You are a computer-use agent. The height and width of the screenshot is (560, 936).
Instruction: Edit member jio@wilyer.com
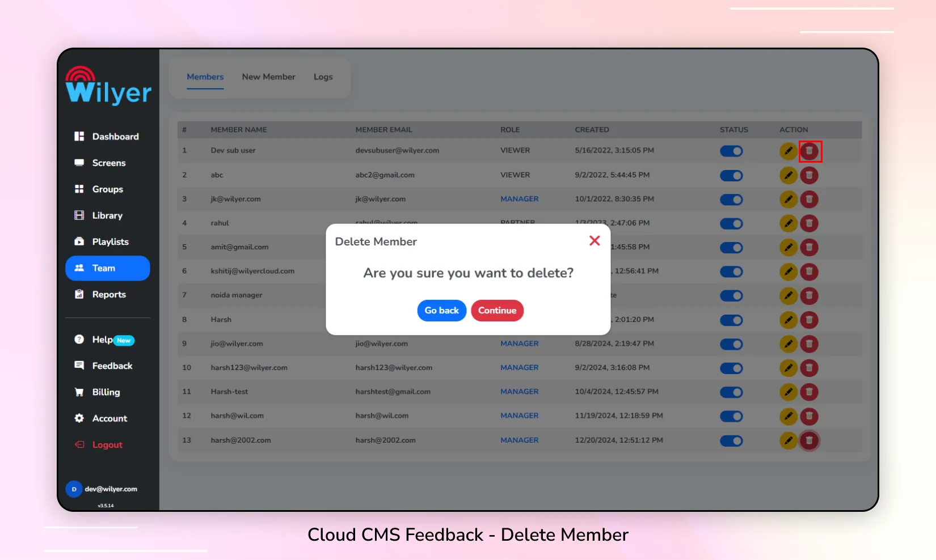[x=789, y=344]
